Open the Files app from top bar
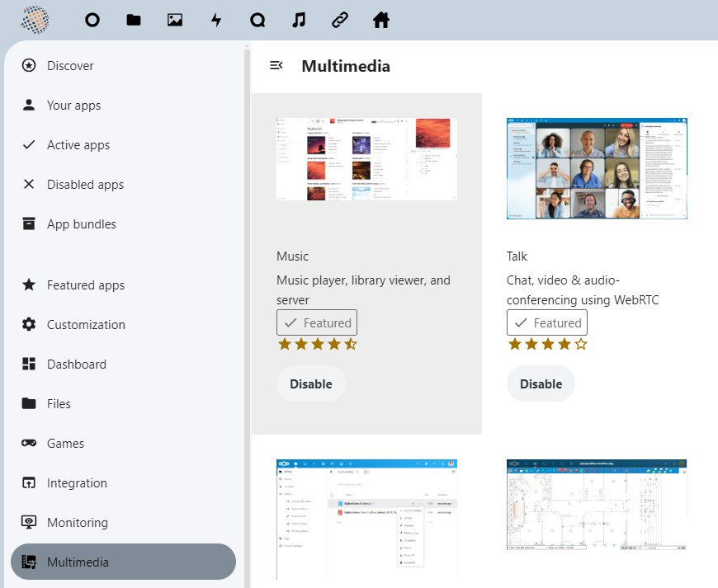This screenshot has width=718, height=588. point(134,20)
